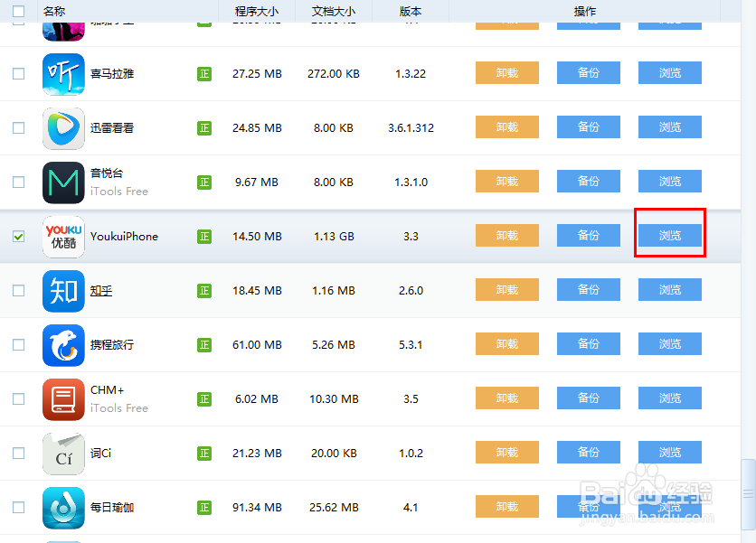
Task: Click the green 正 badge for 知乎
Action: (x=204, y=291)
